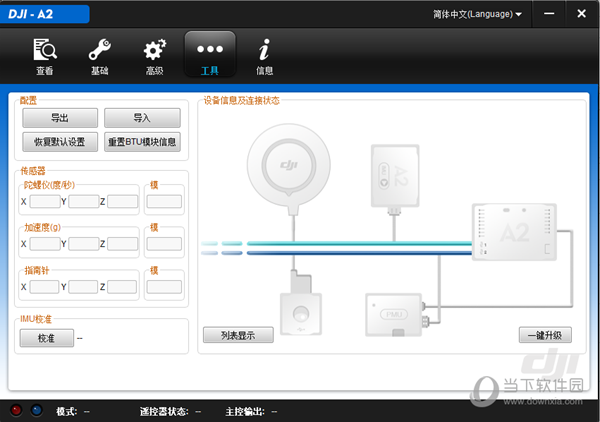Viewport: 600px width, 422px height.
Task: Click the LED USB module icon
Action: click(x=301, y=314)
